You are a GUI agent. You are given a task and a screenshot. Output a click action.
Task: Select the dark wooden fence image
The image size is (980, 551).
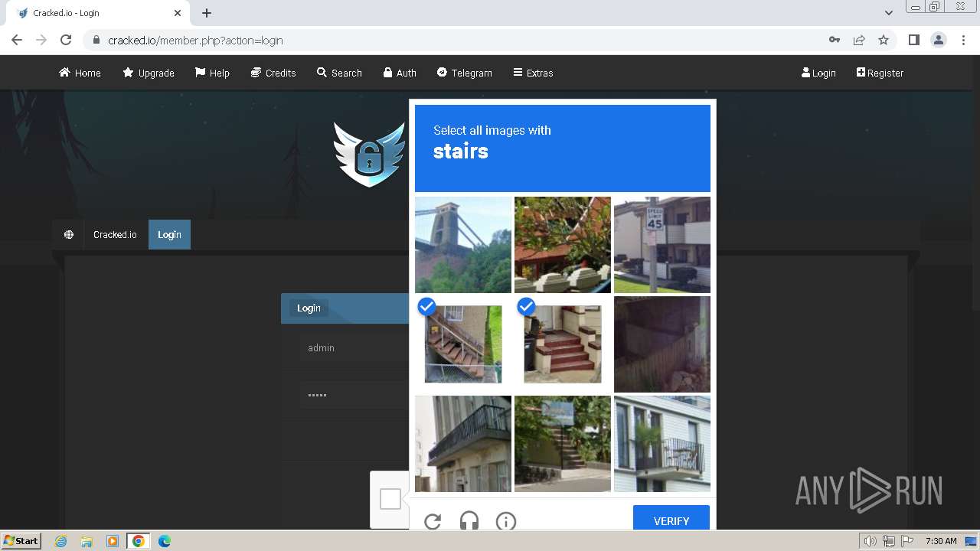coord(662,344)
